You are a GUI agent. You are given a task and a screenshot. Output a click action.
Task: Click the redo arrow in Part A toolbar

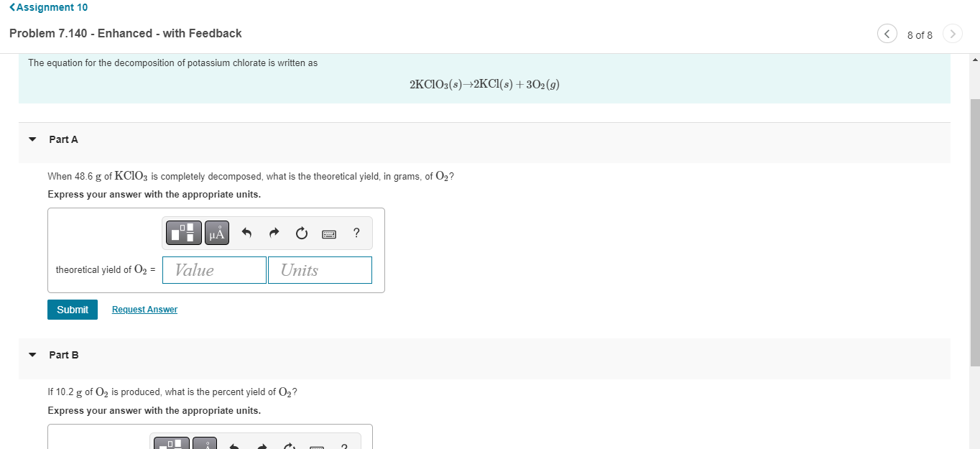(274, 233)
